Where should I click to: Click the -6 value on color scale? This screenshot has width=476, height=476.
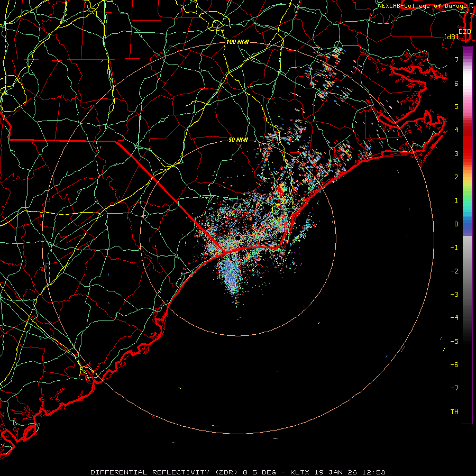454,365
